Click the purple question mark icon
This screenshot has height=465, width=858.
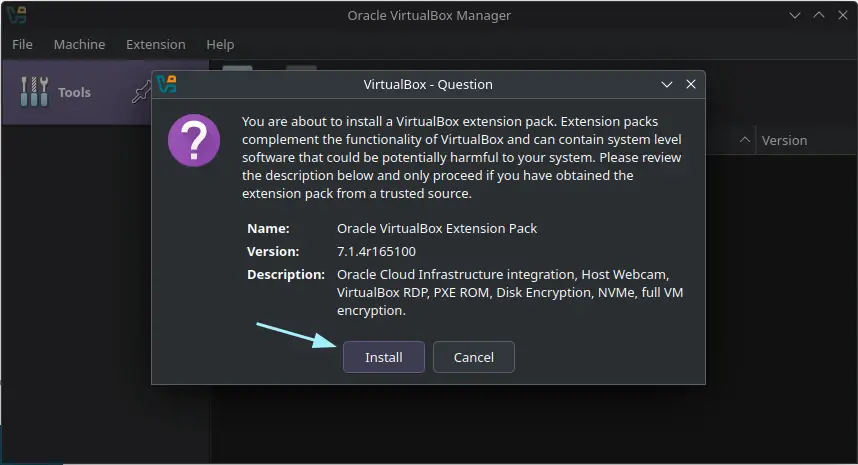click(194, 140)
